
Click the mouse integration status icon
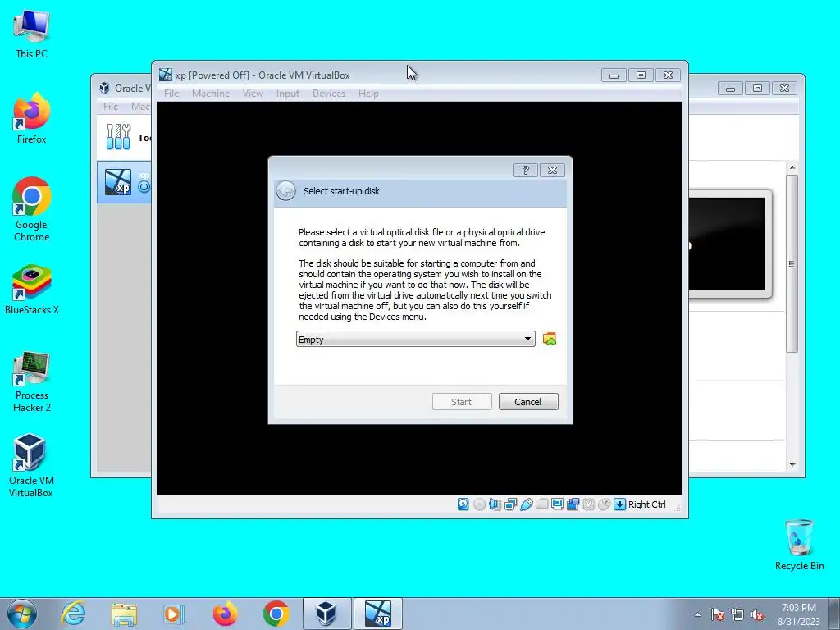coord(604,504)
